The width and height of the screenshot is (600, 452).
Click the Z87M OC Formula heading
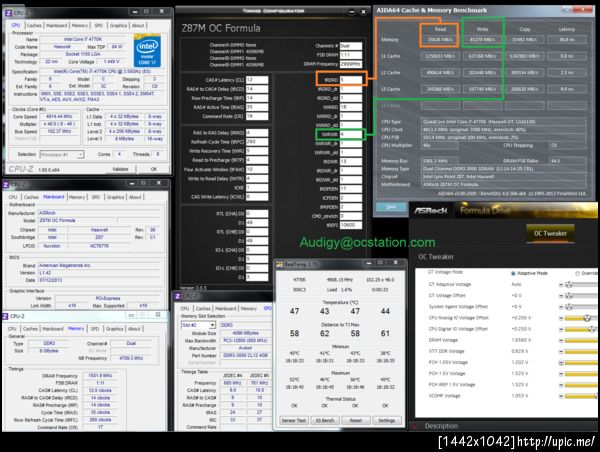pos(221,28)
